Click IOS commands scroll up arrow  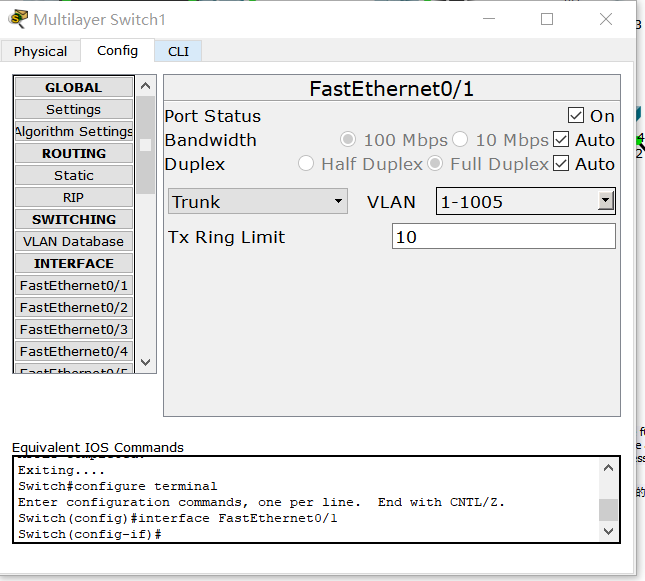608,468
